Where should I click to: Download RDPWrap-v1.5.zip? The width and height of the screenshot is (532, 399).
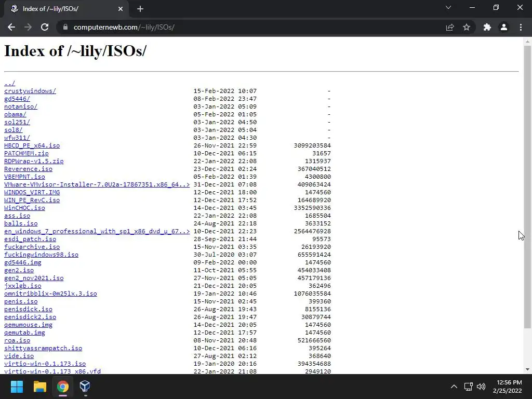(34, 161)
